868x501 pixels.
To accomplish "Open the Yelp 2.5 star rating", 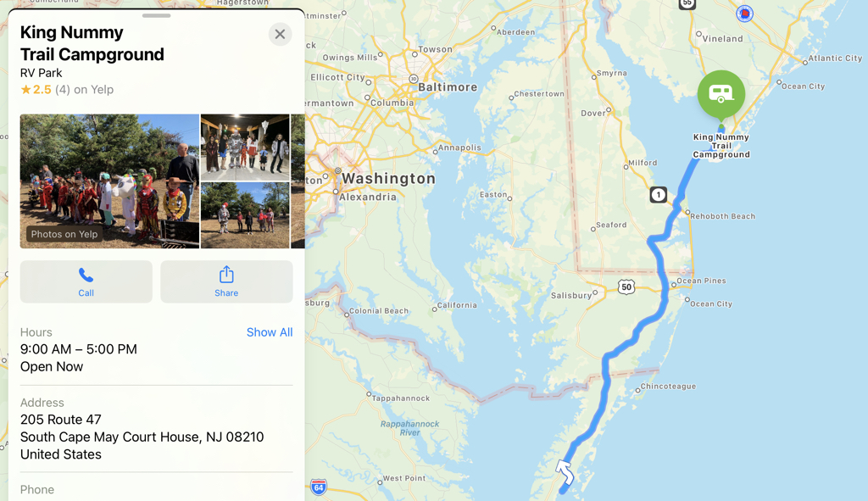I will (x=66, y=90).
